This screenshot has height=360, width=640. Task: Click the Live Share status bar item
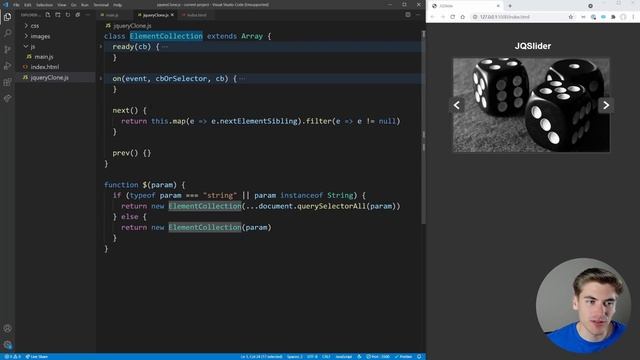(37, 357)
